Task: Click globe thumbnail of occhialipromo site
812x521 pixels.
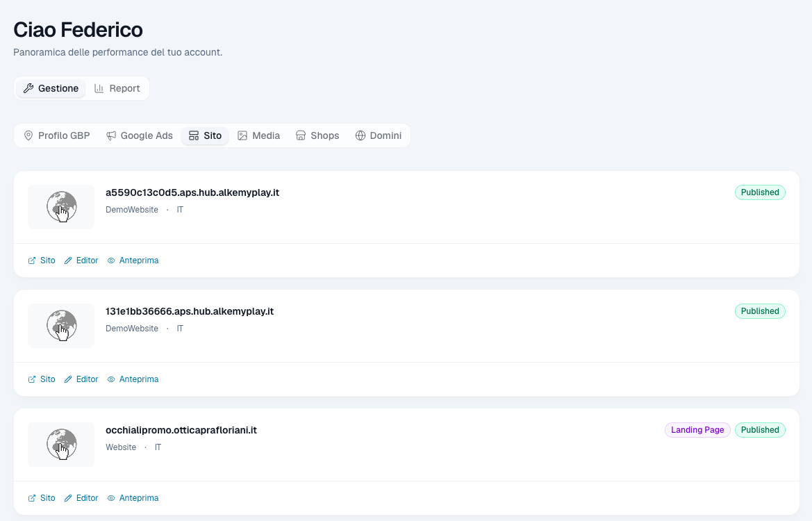Action: 61,445
